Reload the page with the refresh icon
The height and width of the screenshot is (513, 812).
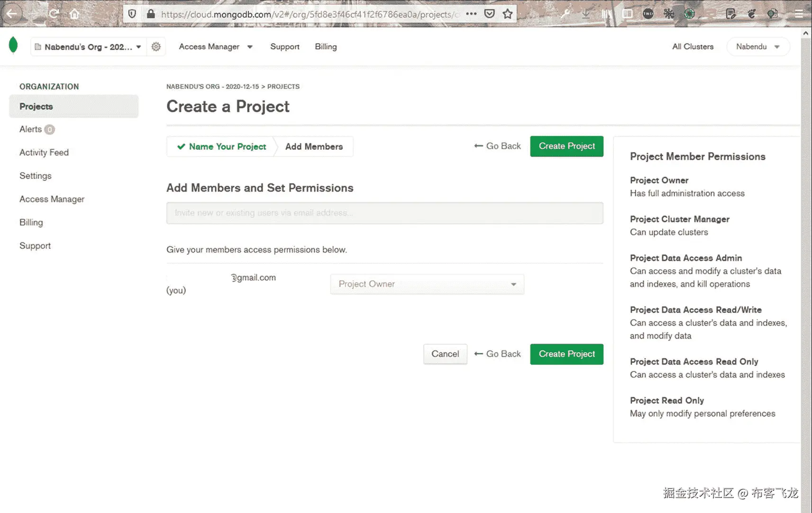(54, 14)
